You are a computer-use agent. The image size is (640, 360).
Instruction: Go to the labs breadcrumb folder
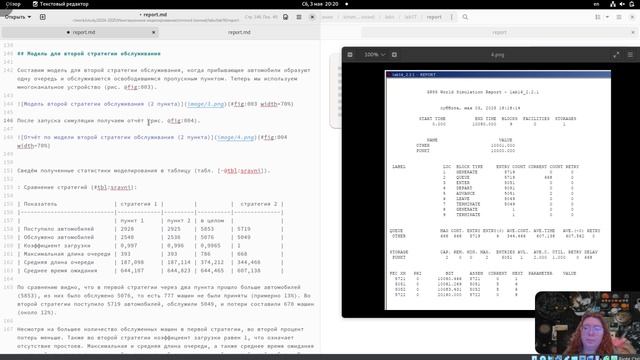[389, 17]
